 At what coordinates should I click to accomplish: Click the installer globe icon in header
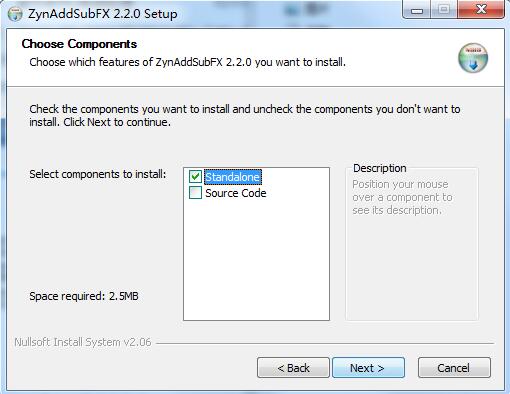click(473, 58)
